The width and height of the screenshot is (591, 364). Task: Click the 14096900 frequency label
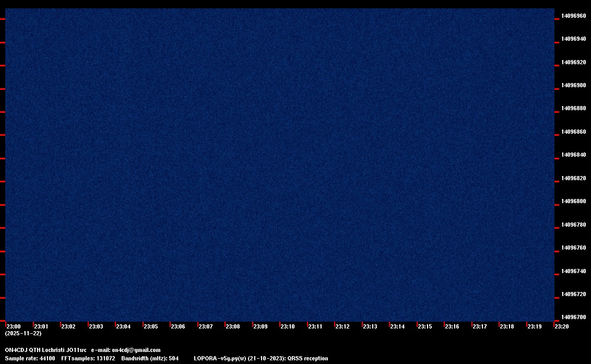click(x=574, y=85)
